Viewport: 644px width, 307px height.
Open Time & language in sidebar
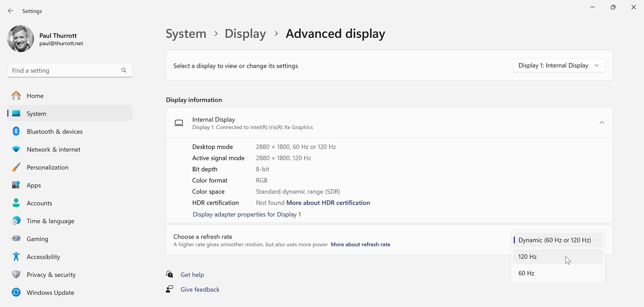coord(50,221)
